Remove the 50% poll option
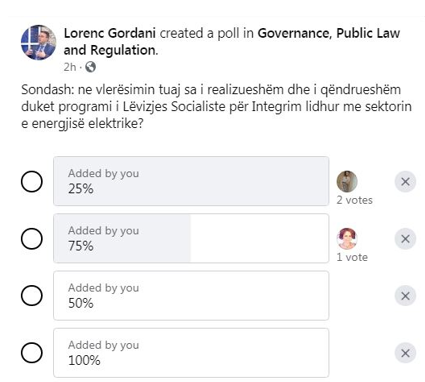This screenshot has height=382, width=425. click(x=405, y=296)
